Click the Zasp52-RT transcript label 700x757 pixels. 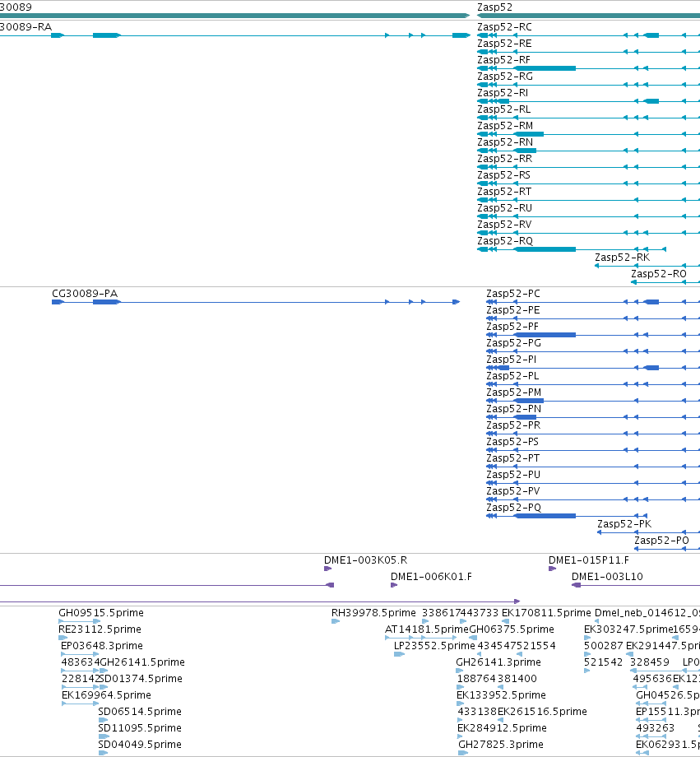[504, 192]
